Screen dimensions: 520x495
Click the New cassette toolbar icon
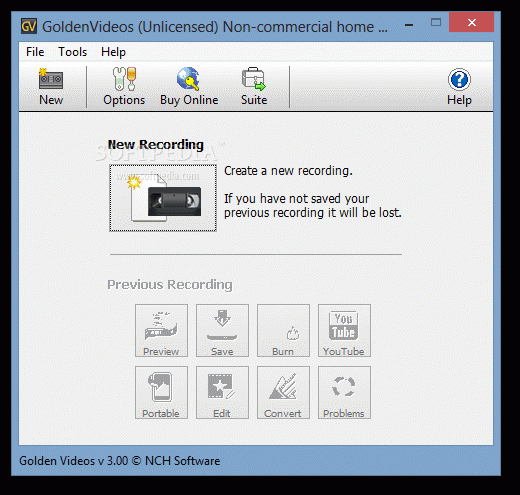tap(51, 79)
